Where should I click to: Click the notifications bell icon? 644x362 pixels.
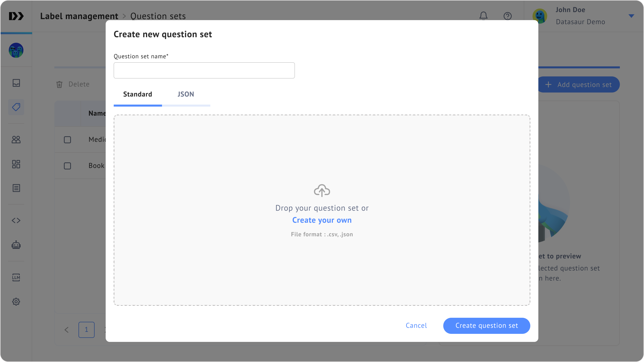483,16
